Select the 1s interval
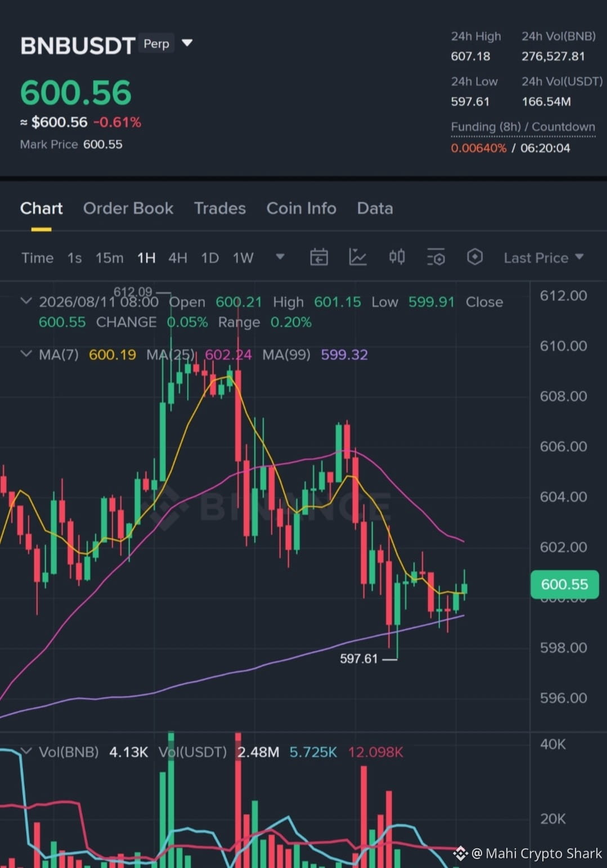This screenshot has height=868, width=607. (74, 258)
